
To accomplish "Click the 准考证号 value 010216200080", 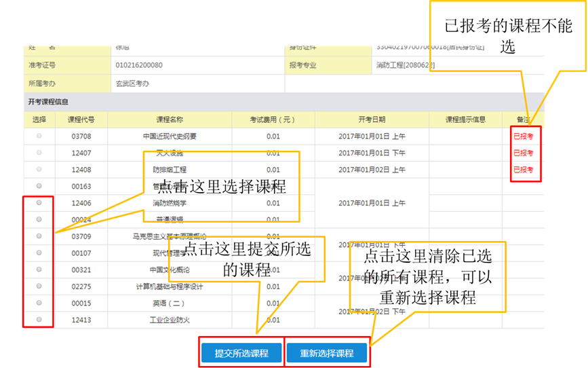I will [x=139, y=66].
